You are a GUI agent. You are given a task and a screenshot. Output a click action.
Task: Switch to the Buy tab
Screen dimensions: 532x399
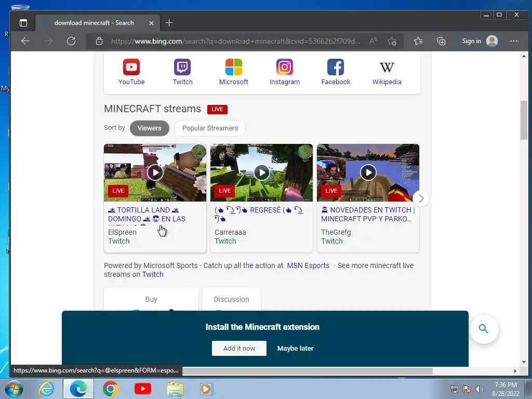pyautogui.click(x=151, y=299)
